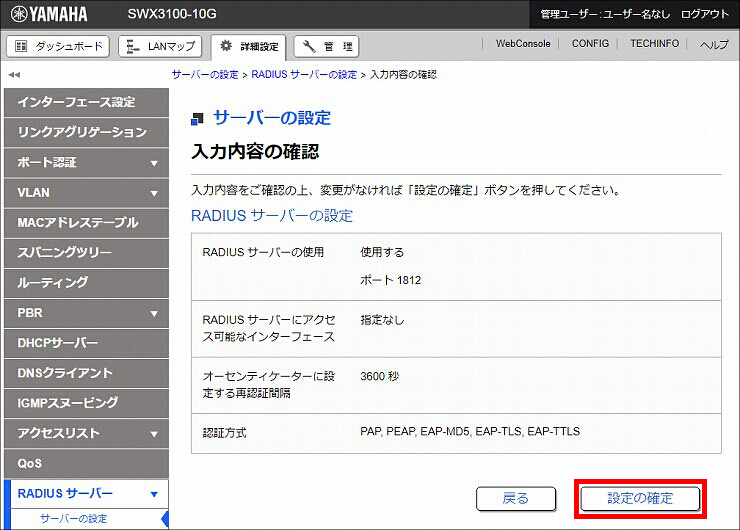Screen dimensions: 740x530
Task: Open リンクアグリゲーション menu
Action: click(86, 132)
